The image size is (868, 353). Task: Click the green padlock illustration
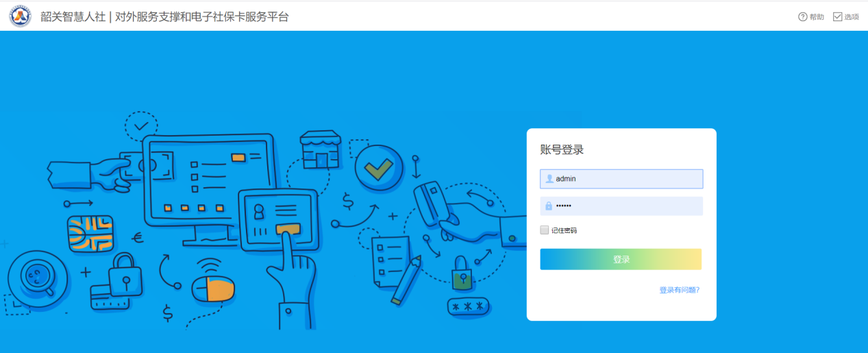(x=461, y=273)
